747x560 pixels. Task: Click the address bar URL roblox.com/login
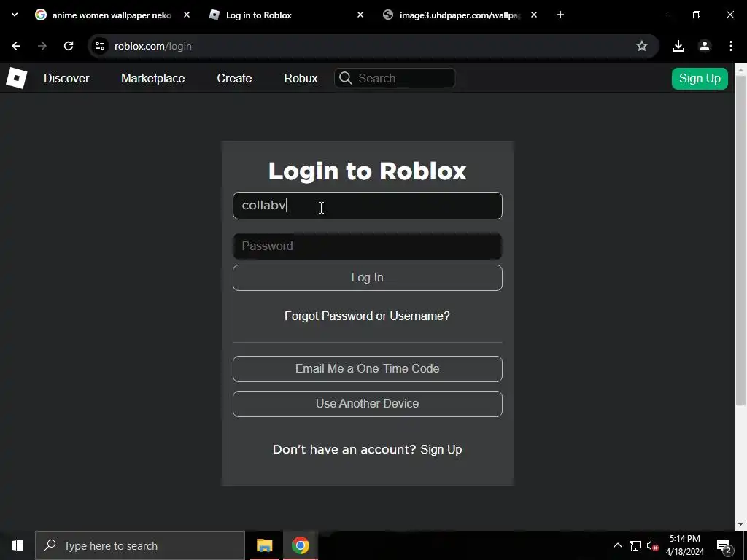click(x=153, y=46)
